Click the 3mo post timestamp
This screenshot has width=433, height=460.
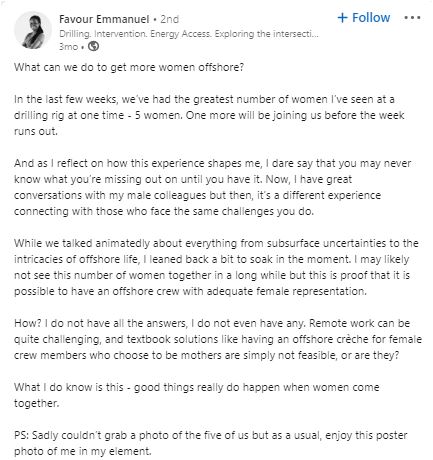click(68, 46)
